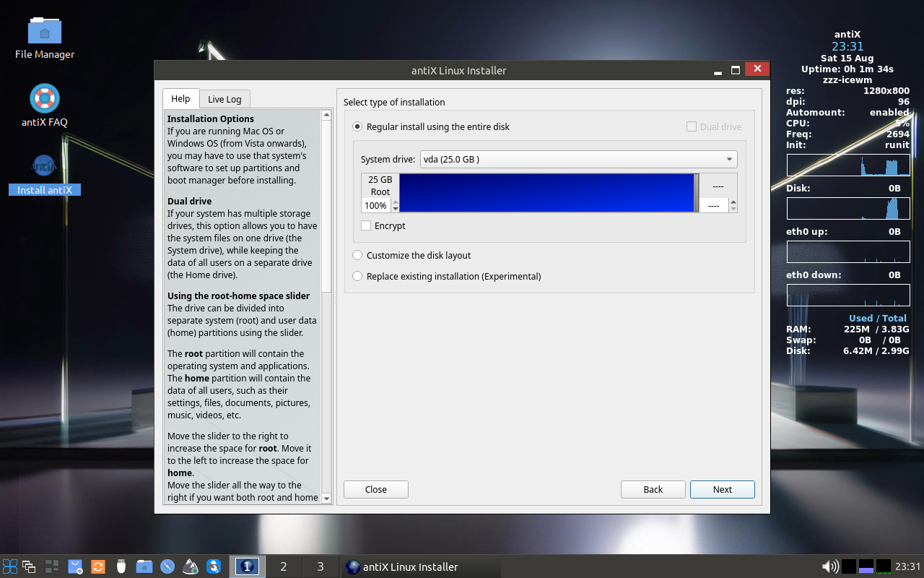Open the blue wrench control centre icon
Screen dimensions: 924x578
coord(214,566)
